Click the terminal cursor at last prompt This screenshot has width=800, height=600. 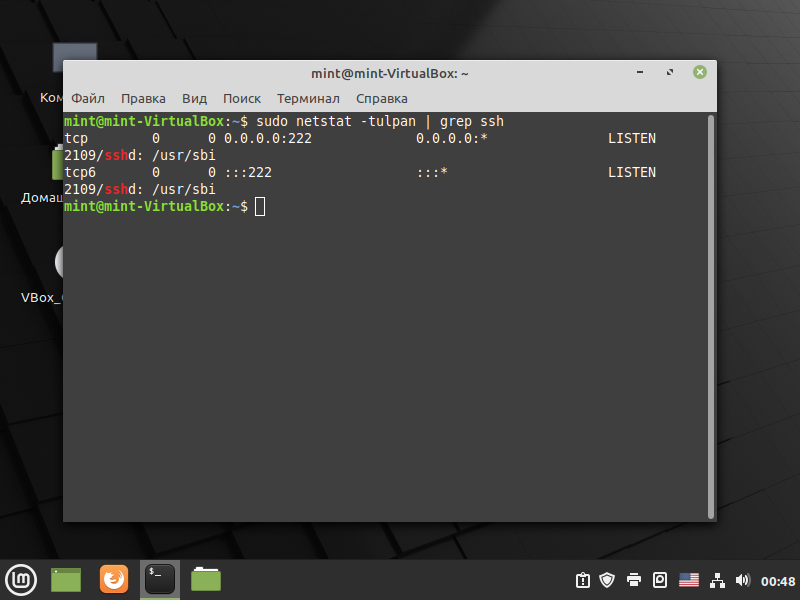[x=260, y=207]
